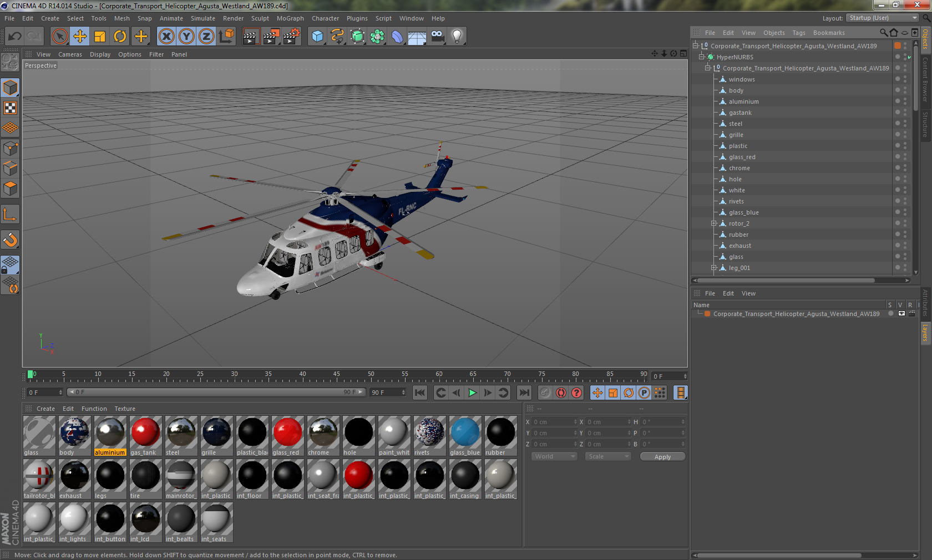Add a HyperNURBS generator icon
932x560 pixels.
click(x=358, y=37)
